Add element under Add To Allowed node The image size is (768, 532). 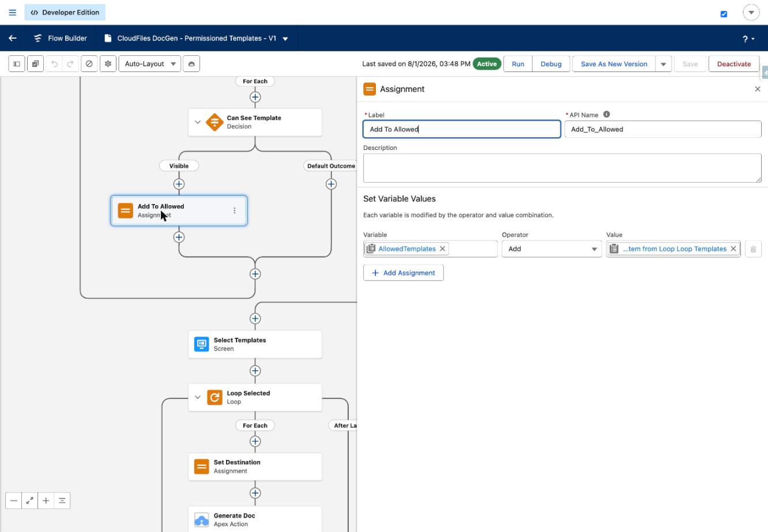click(x=179, y=237)
